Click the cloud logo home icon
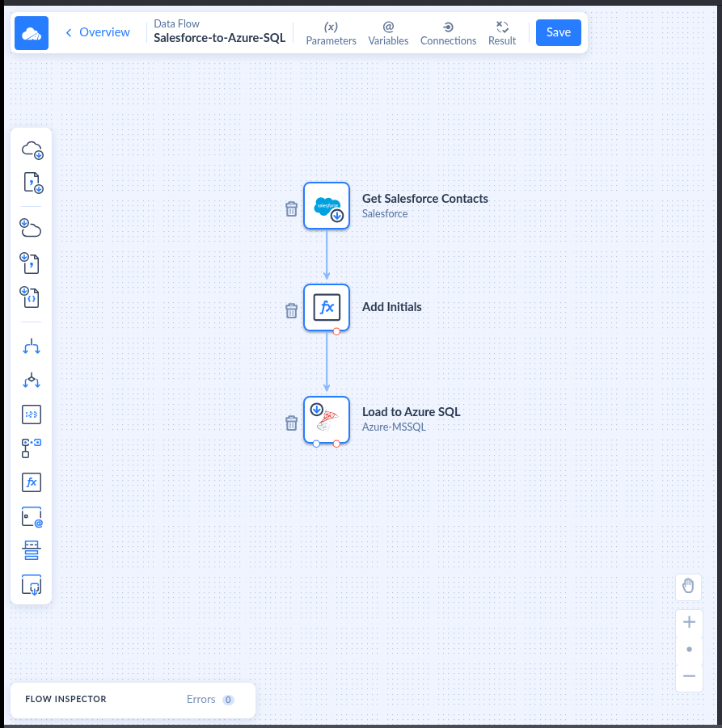The width and height of the screenshot is (722, 728). pyautogui.click(x=32, y=32)
